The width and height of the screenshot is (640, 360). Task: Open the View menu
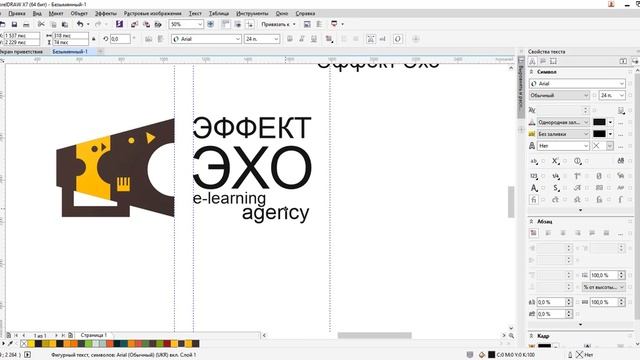[37, 13]
